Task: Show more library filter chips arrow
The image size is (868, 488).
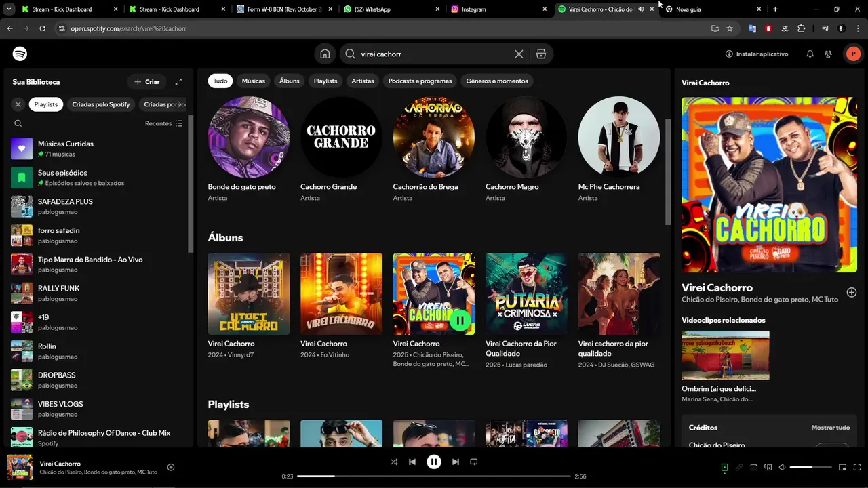Action: point(180,104)
